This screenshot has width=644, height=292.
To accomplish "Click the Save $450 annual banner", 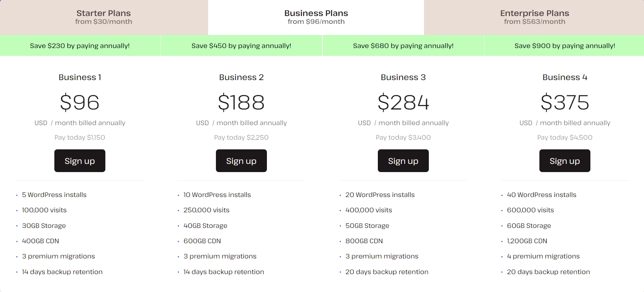I will click(241, 45).
